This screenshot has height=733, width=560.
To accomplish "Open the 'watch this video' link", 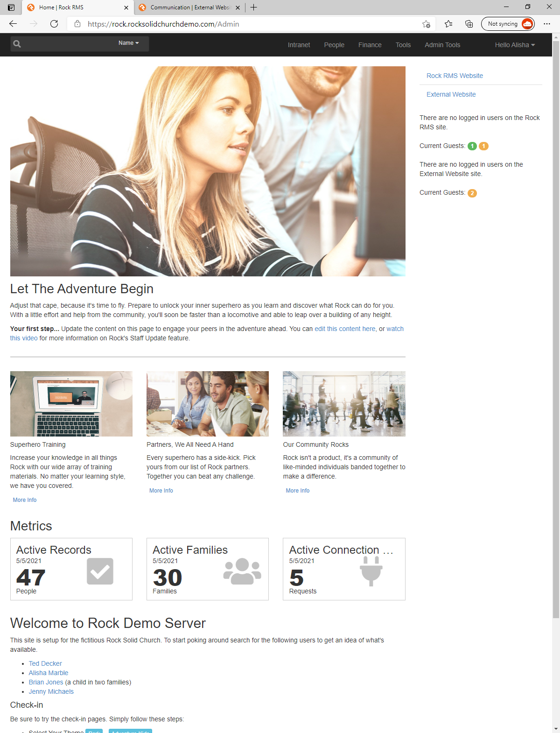I will point(395,329).
